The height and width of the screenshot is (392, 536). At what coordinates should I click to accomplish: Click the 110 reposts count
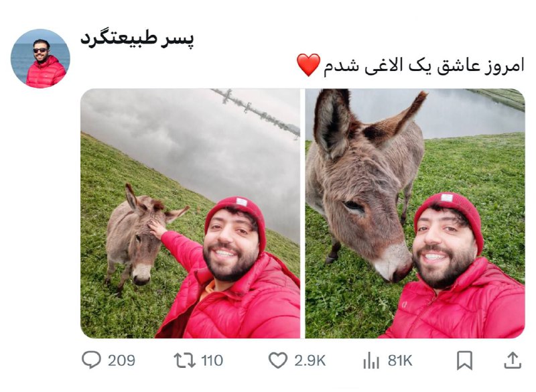(212, 361)
